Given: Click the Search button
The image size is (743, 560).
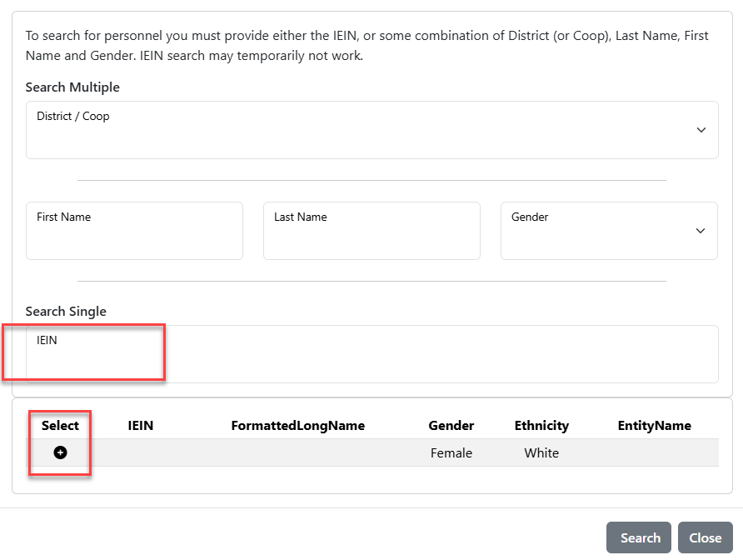Looking at the screenshot, I should pos(639,537).
